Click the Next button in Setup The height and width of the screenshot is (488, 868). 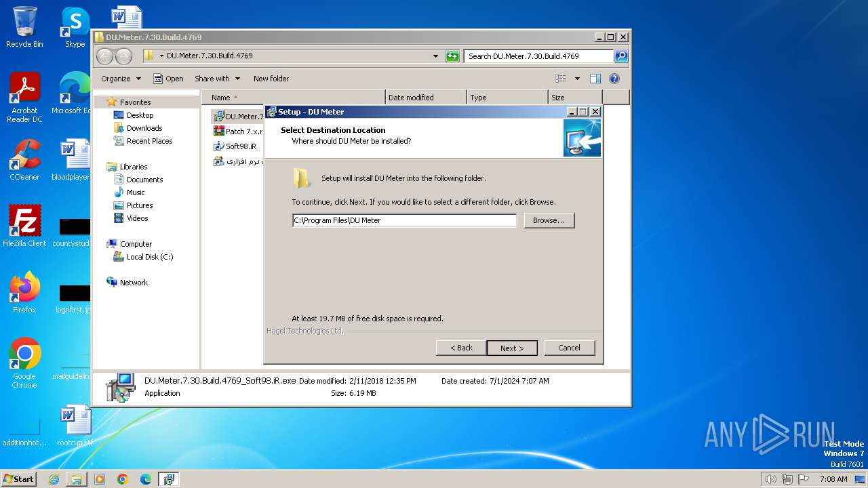[512, 348]
